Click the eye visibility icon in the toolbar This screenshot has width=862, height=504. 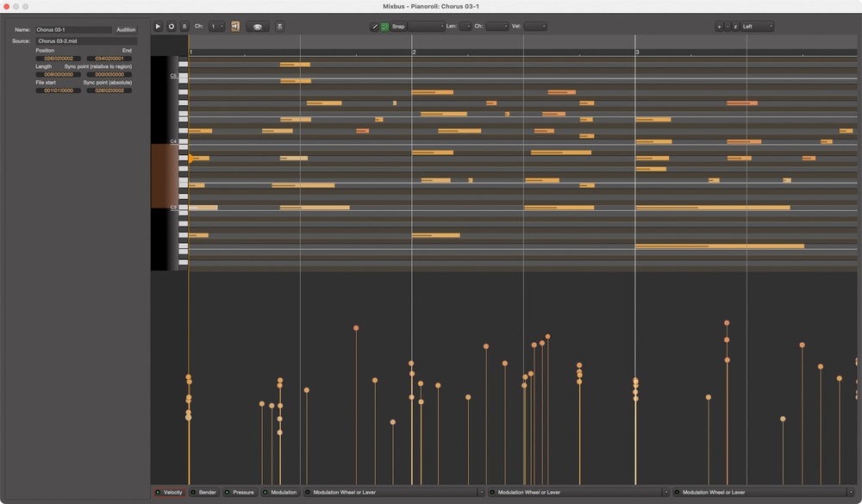click(x=257, y=26)
